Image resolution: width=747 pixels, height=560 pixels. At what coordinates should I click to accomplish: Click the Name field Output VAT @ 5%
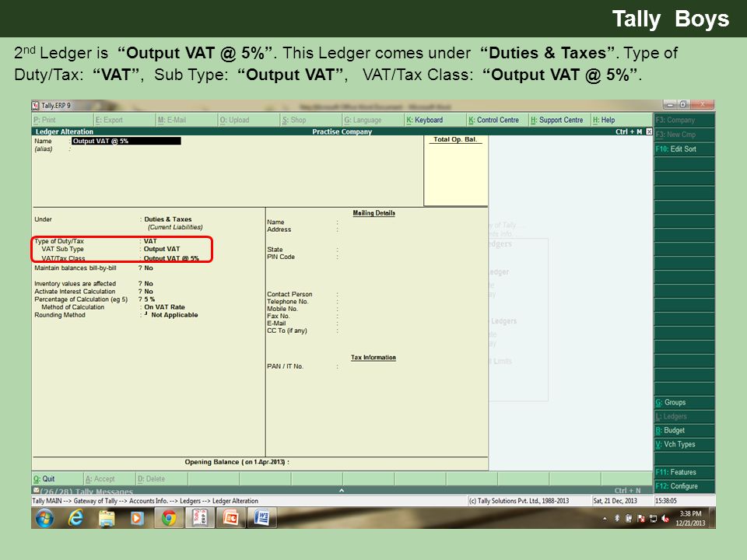coord(126,141)
